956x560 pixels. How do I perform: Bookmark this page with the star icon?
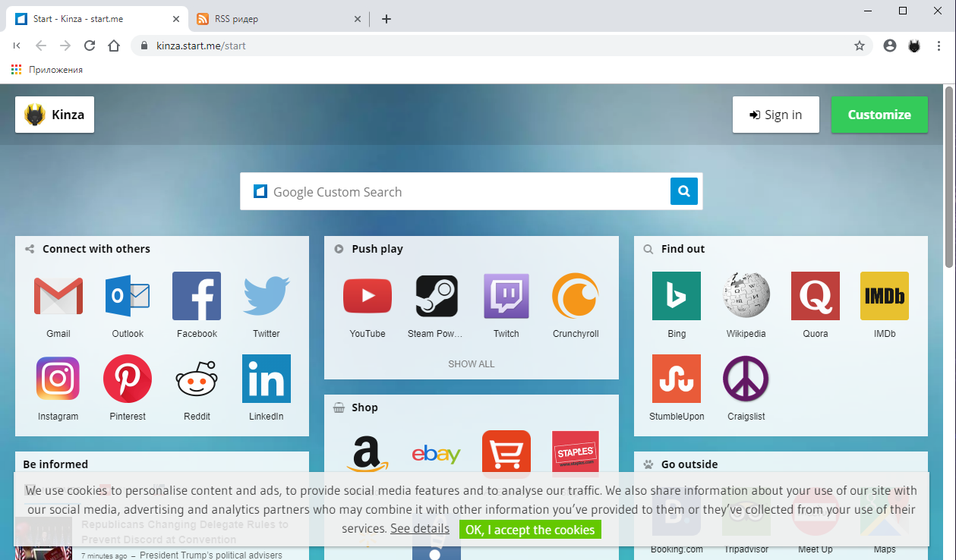pos(860,46)
